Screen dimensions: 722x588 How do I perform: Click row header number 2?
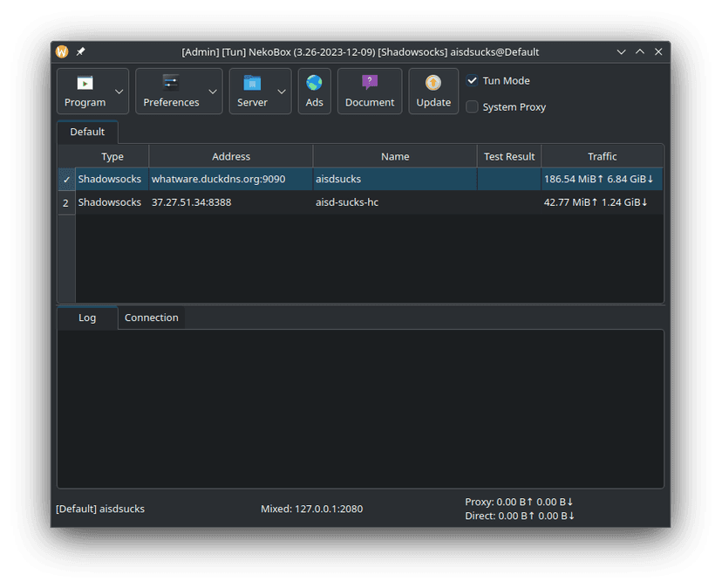66,202
